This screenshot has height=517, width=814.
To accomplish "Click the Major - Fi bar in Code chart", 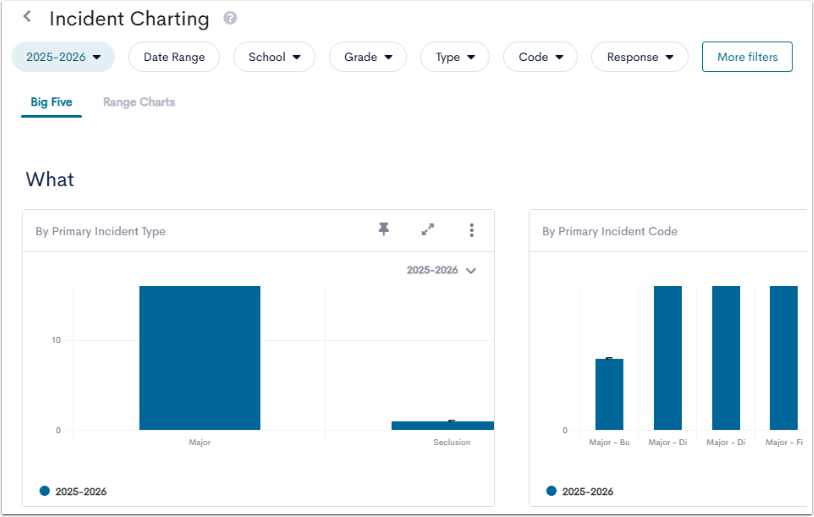I will [784, 358].
